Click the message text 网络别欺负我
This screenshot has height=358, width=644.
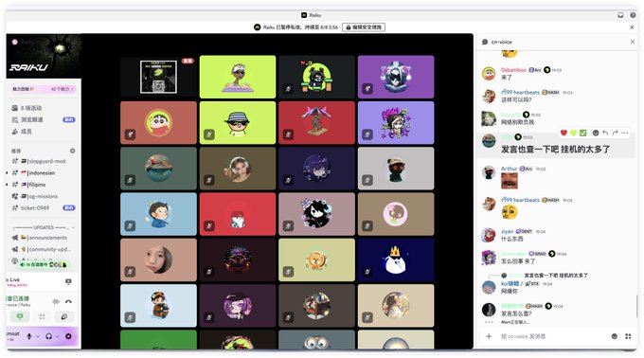point(517,122)
